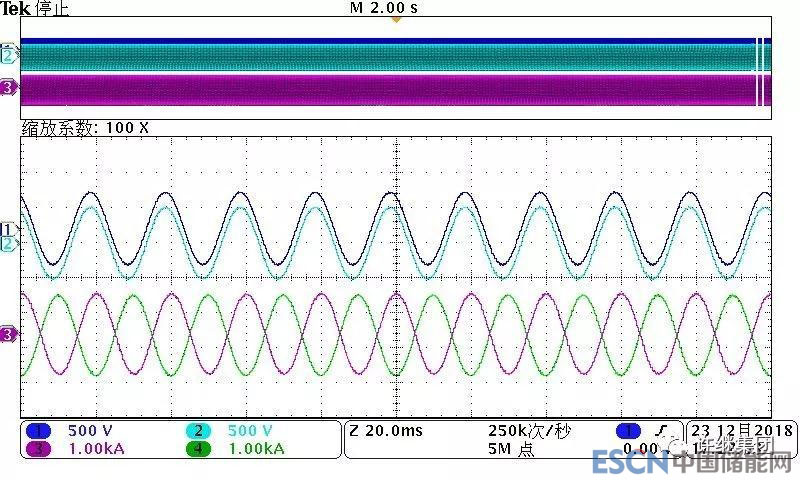
Task: Click the trigger source channel 1 badge
Action: tap(629, 430)
